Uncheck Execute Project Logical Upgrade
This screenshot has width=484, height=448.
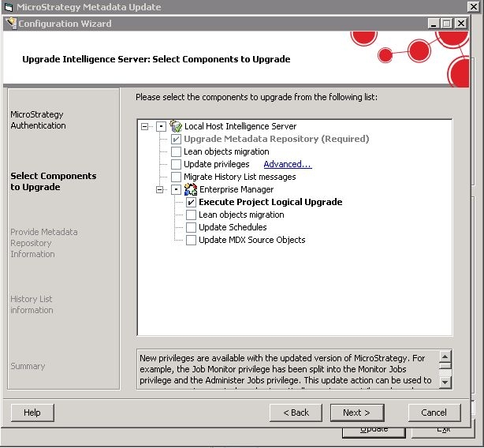point(192,202)
